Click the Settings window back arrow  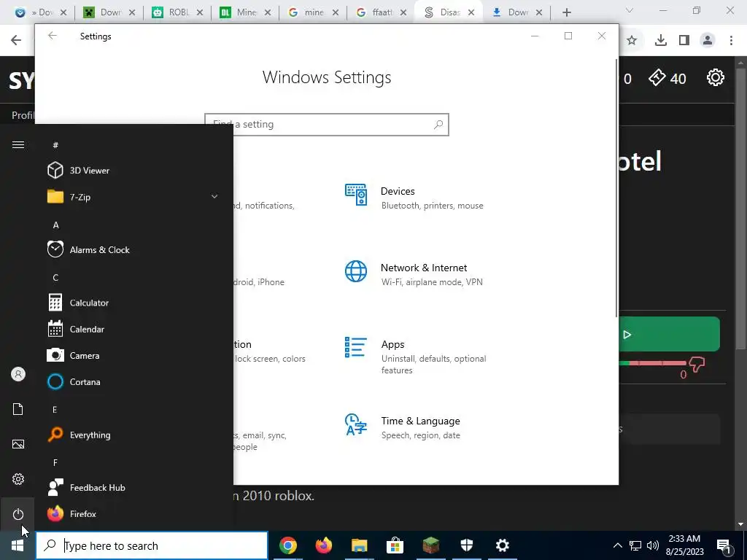[53, 36]
